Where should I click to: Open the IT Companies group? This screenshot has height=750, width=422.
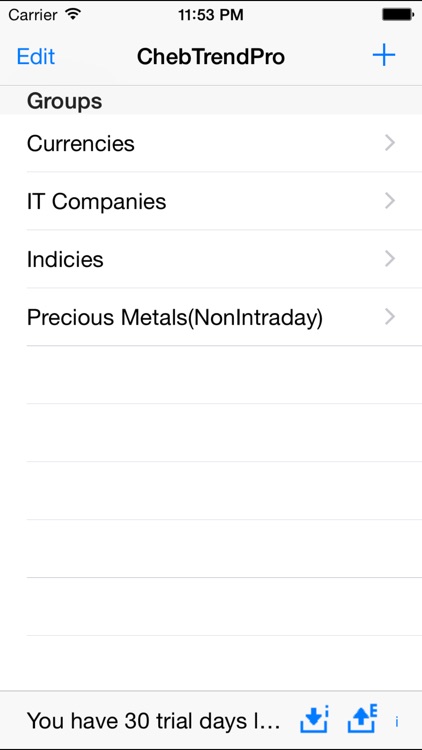(x=211, y=201)
